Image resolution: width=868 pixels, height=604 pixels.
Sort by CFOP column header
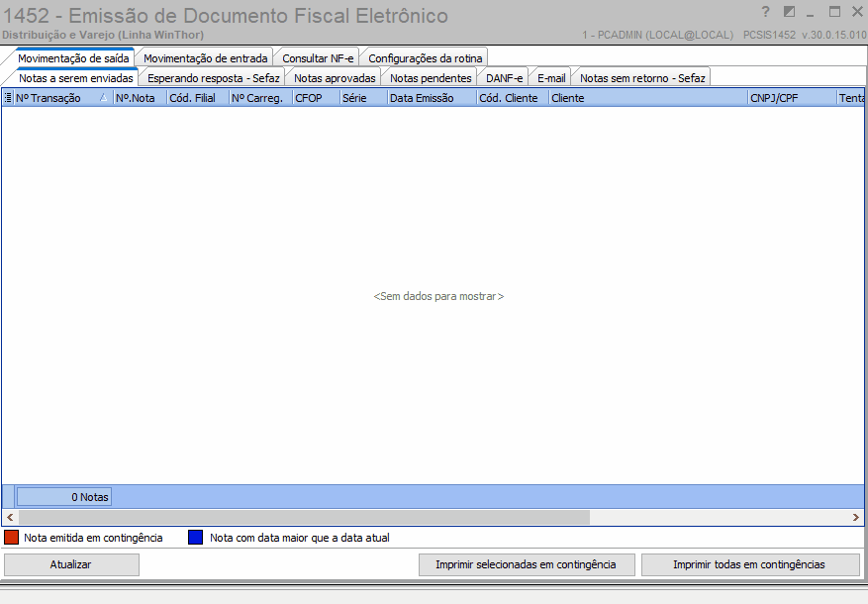316,98
